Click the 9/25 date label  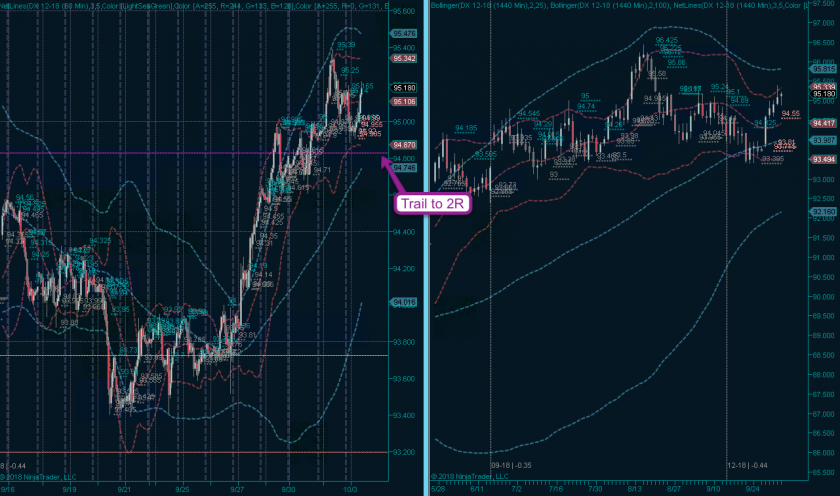tap(182, 489)
